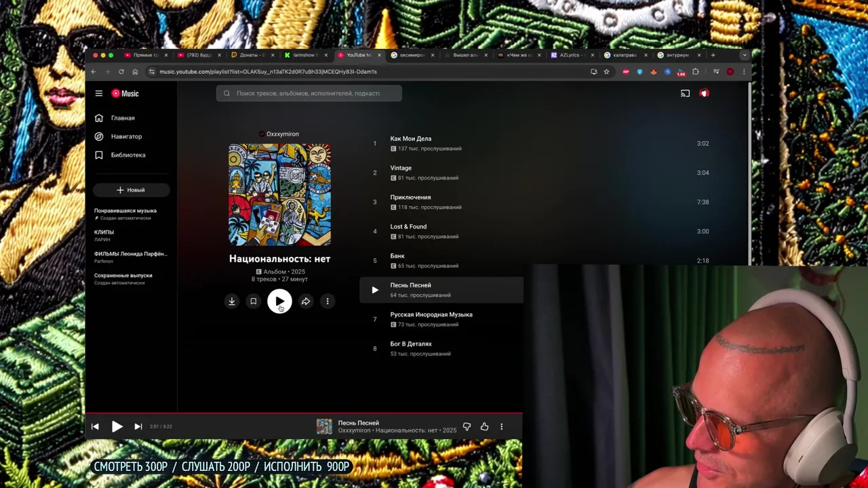Viewport: 868px width, 488px height.
Task: Share the album with the arrow icon
Action: pyautogui.click(x=306, y=302)
